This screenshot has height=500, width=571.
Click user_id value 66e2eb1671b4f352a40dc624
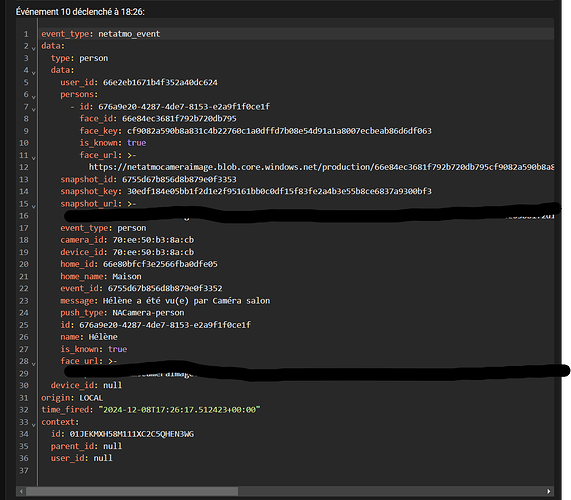tap(160, 82)
